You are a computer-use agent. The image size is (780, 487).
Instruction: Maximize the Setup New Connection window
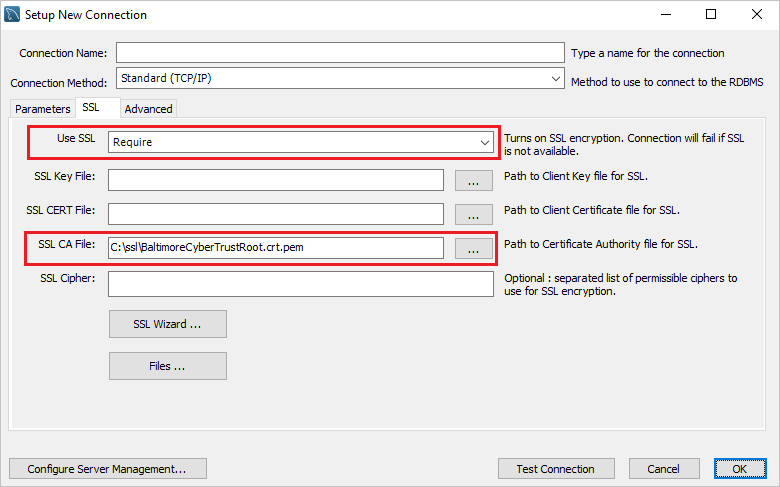(x=711, y=14)
